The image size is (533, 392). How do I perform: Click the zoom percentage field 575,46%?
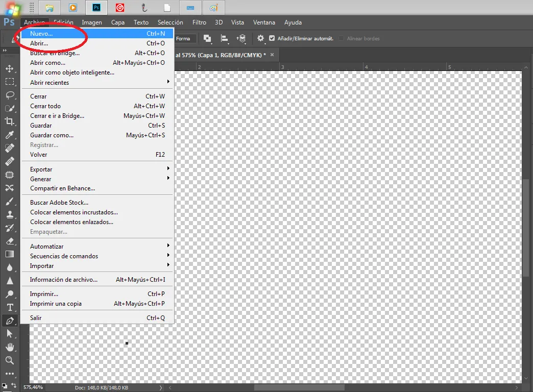pos(33,387)
